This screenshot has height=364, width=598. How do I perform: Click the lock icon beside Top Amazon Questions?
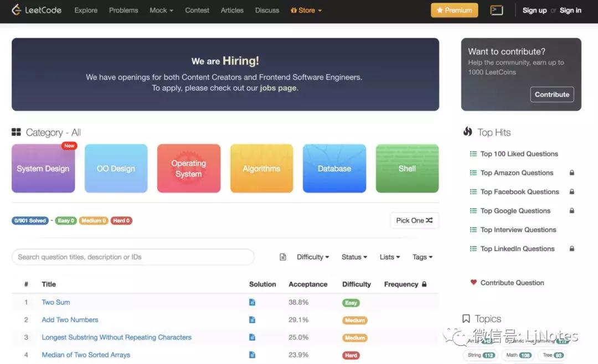coord(572,173)
